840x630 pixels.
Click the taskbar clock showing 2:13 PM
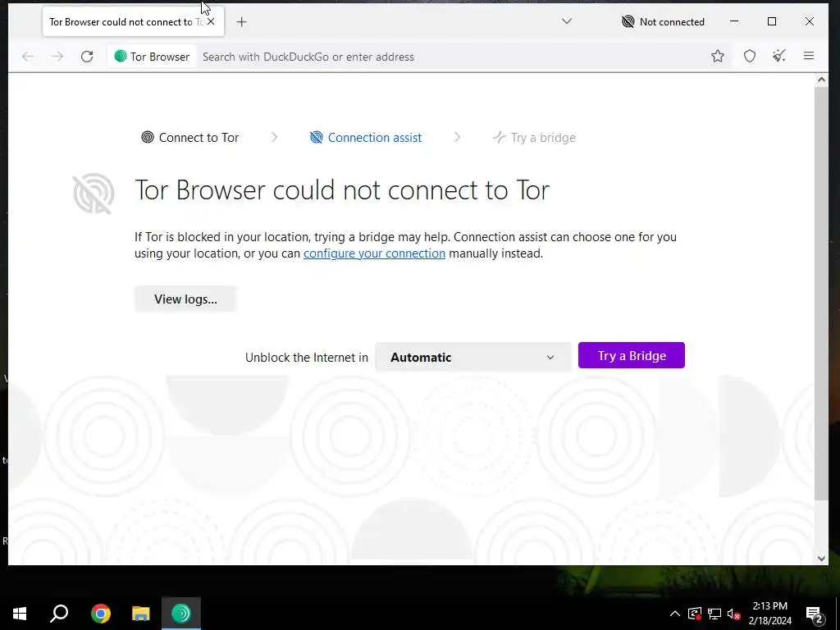click(769, 614)
